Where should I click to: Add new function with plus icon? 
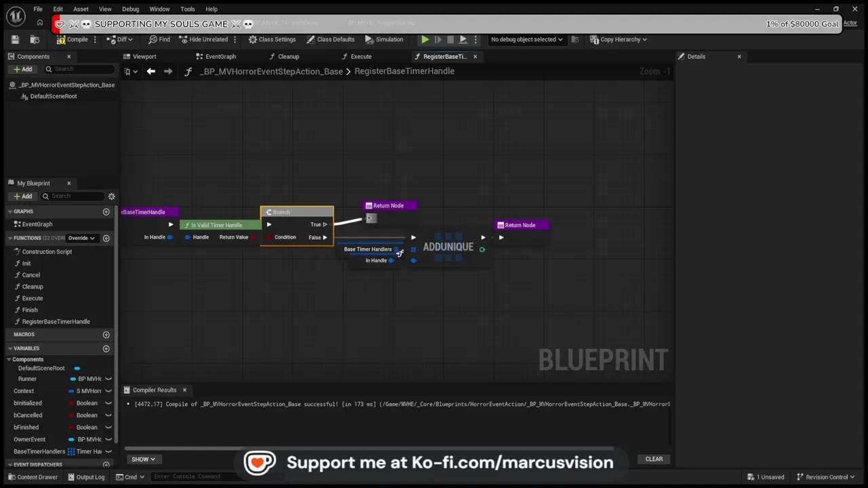coord(106,238)
